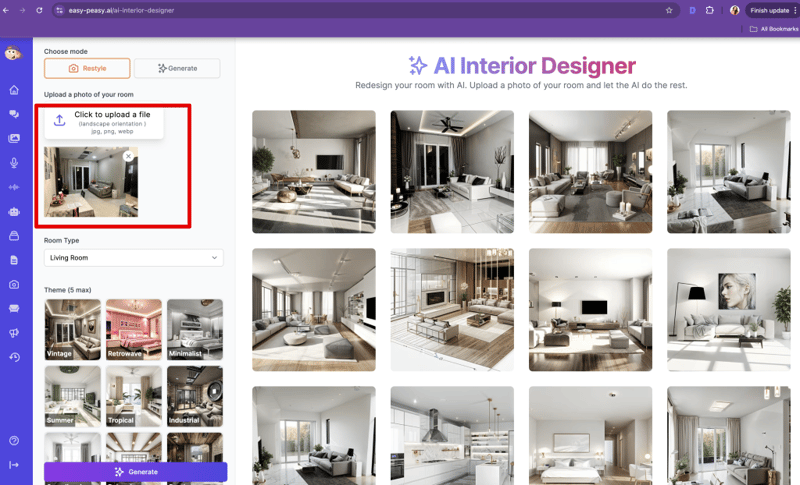Open the browser extensions puzzle icon
The image size is (800, 485).
(x=709, y=10)
